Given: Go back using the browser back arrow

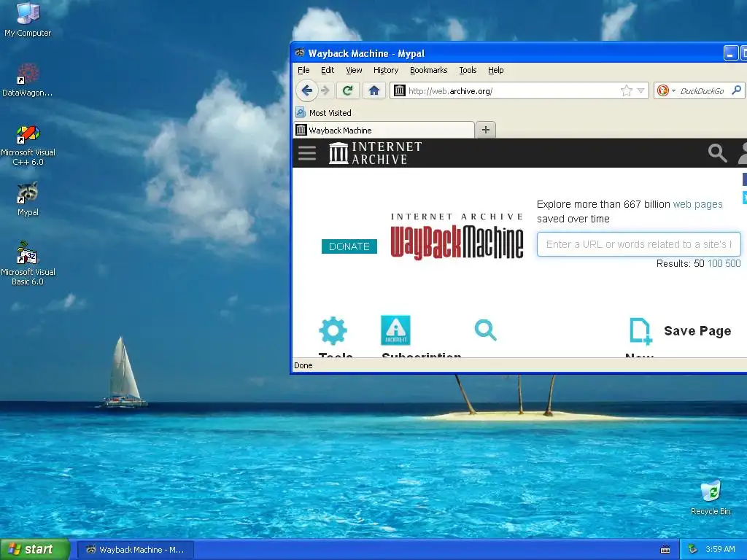Looking at the screenshot, I should pyautogui.click(x=307, y=90).
